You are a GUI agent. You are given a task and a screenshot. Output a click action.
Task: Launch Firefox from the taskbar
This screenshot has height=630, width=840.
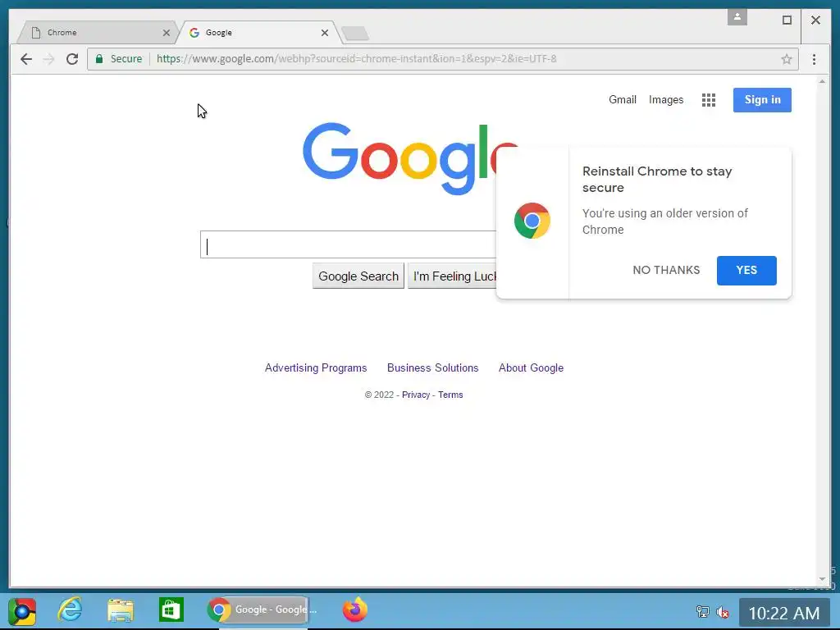coord(354,609)
